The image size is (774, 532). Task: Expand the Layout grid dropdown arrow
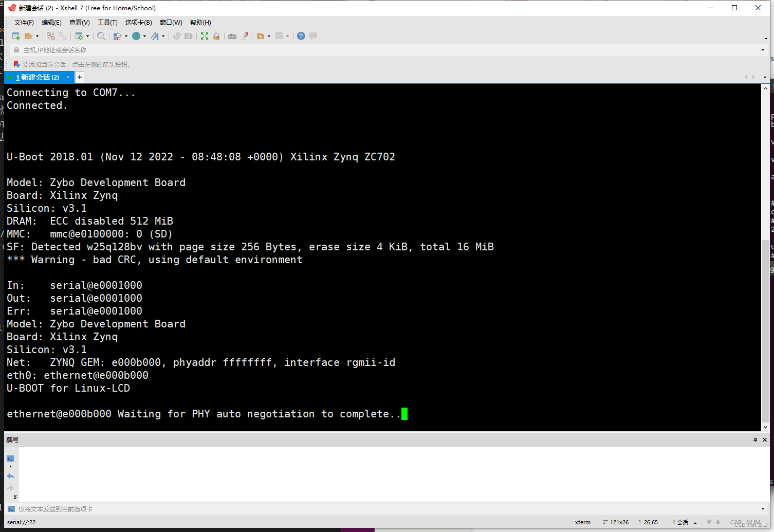click(287, 36)
